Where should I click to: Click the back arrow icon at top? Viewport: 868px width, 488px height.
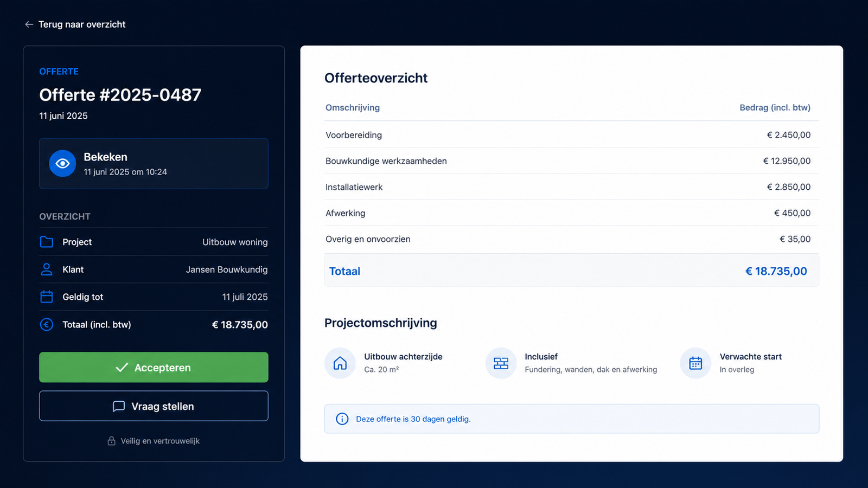29,24
